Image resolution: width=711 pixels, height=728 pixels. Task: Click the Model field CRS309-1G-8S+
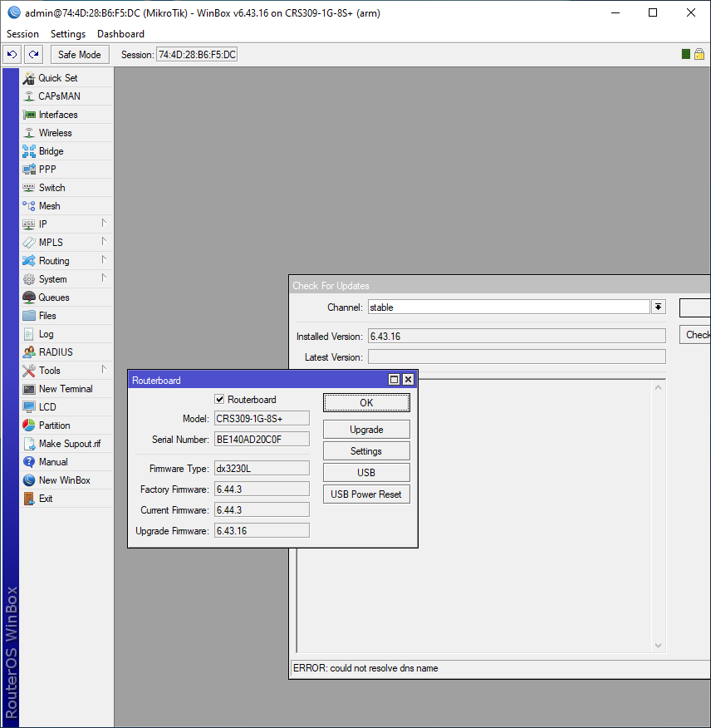click(x=262, y=418)
